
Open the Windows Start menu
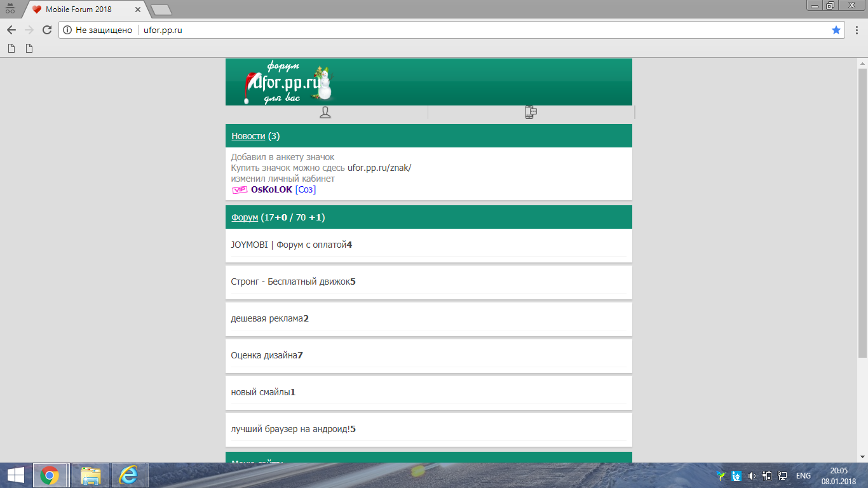click(x=15, y=475)
